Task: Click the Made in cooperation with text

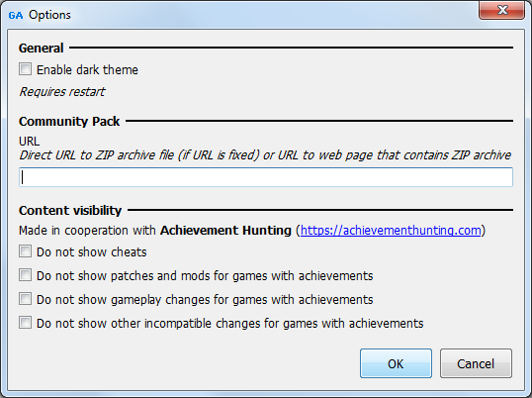Action: [x=87, y=231]
